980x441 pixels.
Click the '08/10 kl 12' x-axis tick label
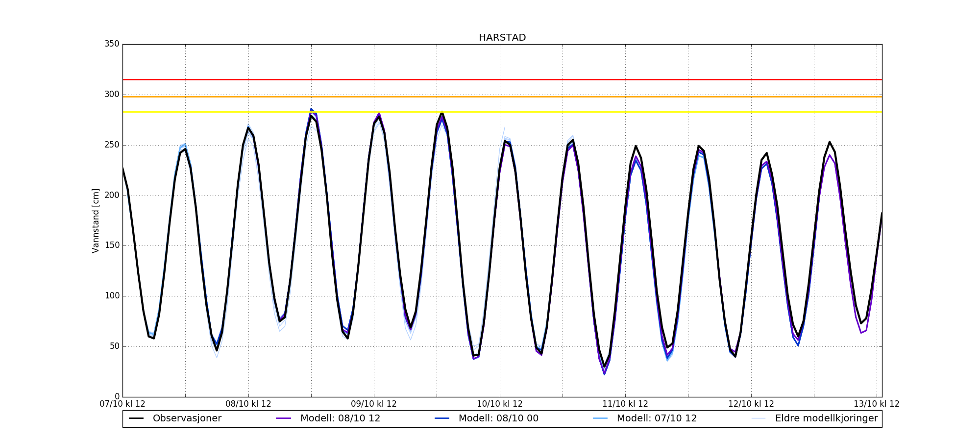coord(248,404)
